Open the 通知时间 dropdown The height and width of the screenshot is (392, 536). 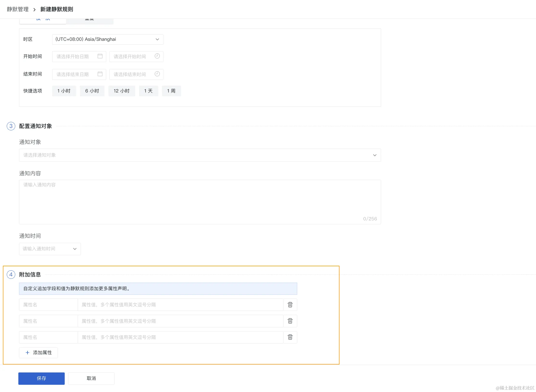tap(50, 249)
